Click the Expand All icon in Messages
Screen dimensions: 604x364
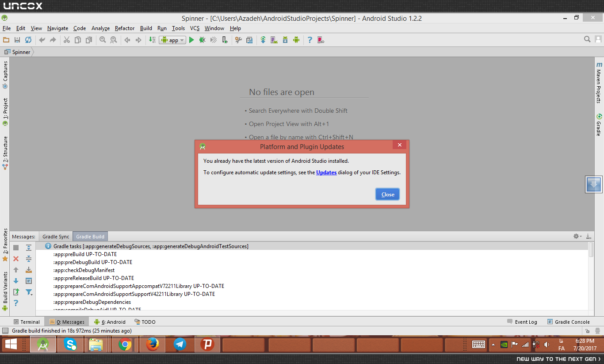point(29,248)
